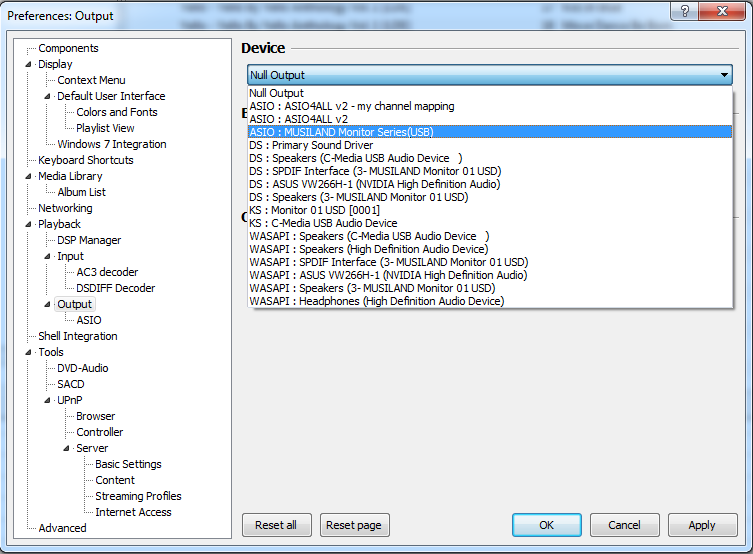Screen dimensions: 753x554
Task: Open Context Menu preferences page
Action: tap(91, 80)
